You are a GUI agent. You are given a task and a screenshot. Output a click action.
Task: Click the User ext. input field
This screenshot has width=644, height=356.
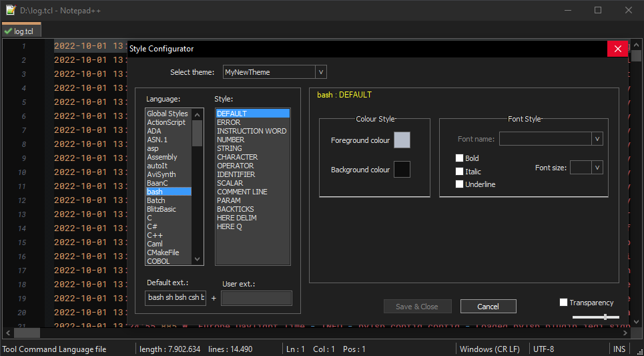pos(257,298)
